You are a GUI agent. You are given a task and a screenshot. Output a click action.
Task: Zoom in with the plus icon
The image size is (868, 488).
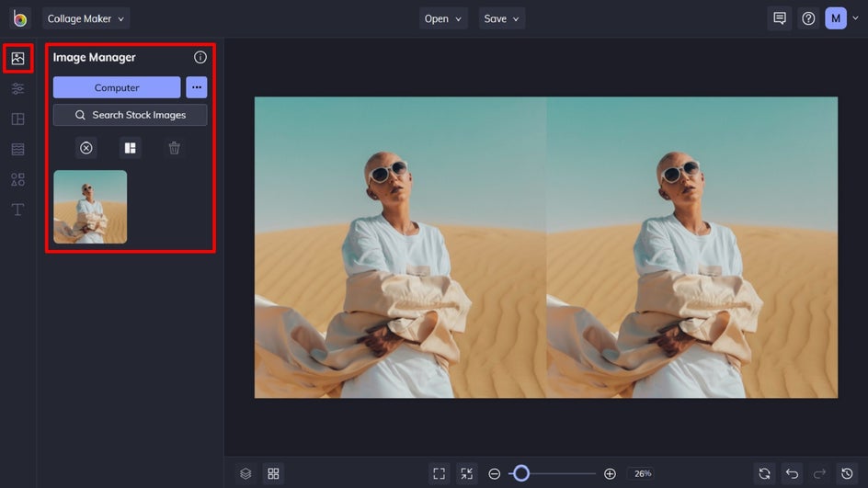pyautogui.click(x=610, y=473)
